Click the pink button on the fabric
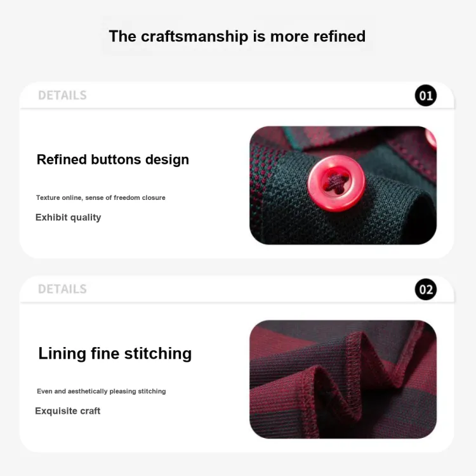This screenshot has height=476, width=476. [x=336, y=183]
